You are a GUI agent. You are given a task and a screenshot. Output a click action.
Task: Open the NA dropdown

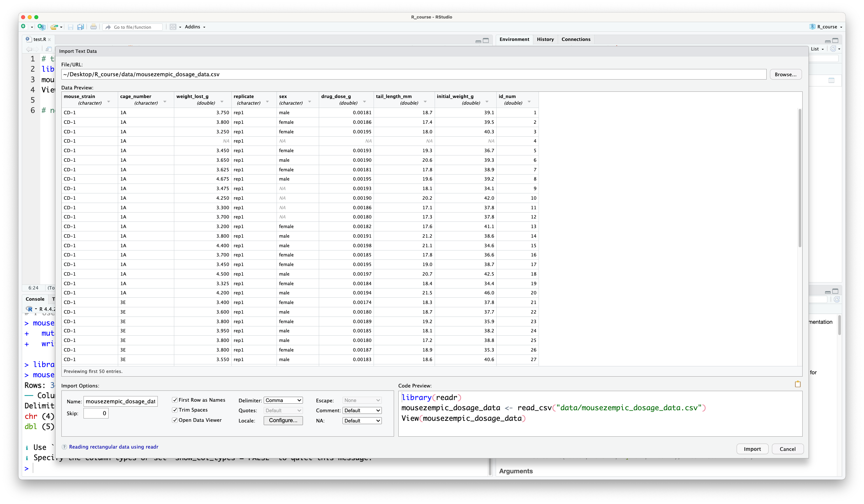coord(362,421)
